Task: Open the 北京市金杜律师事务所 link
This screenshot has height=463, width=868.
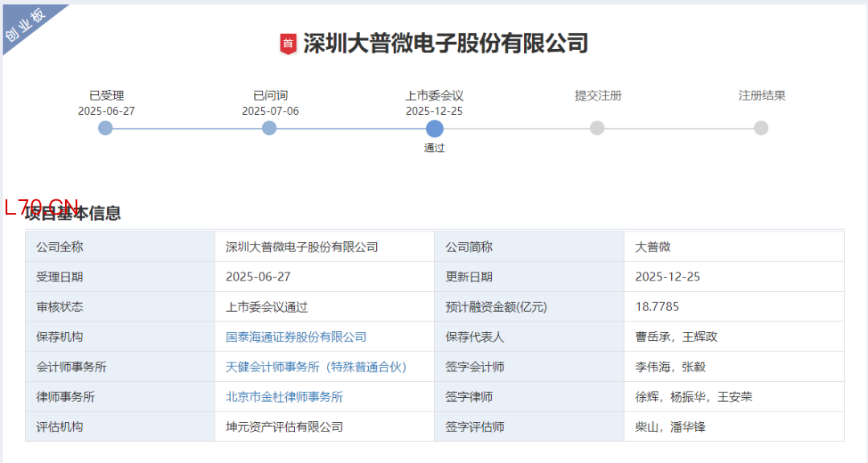Action: pos(284,396)
